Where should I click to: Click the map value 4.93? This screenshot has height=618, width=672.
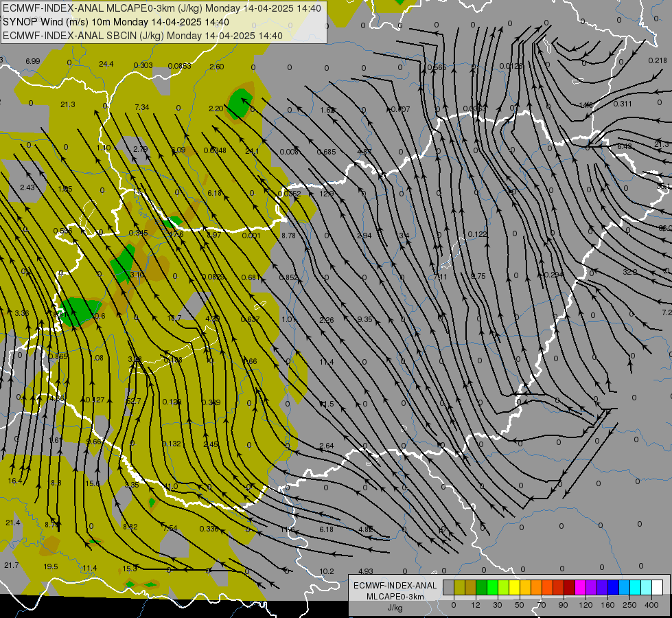366,571
